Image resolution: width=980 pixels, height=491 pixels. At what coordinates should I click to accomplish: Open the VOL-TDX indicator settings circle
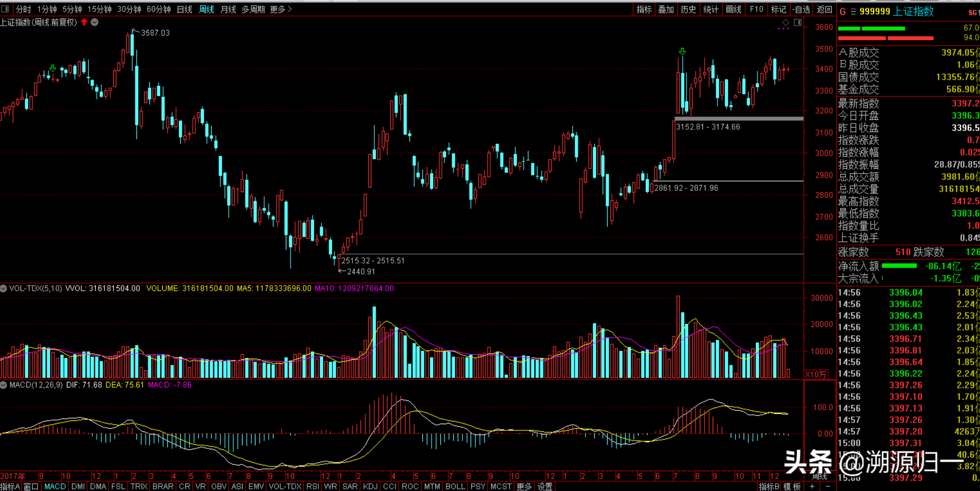coord(4,288)
